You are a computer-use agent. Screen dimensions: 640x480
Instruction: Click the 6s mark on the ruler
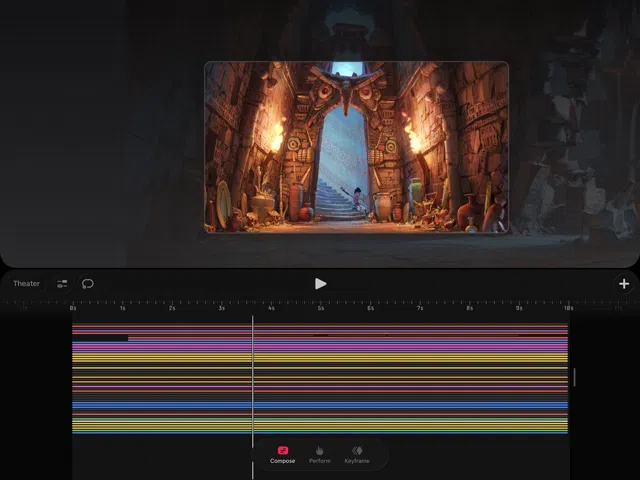[371, 308]
